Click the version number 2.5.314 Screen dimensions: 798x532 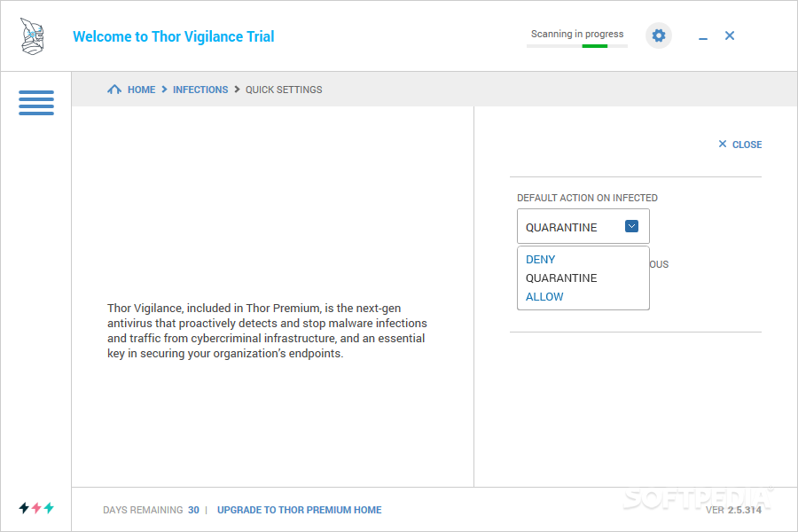pyautogui.click(x=745, y=510)
